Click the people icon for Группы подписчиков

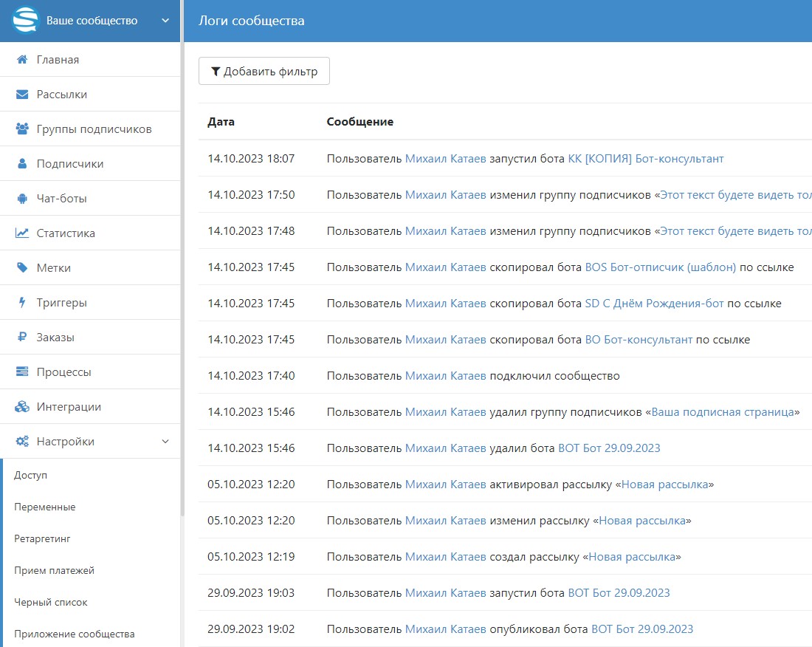point(22,129)
